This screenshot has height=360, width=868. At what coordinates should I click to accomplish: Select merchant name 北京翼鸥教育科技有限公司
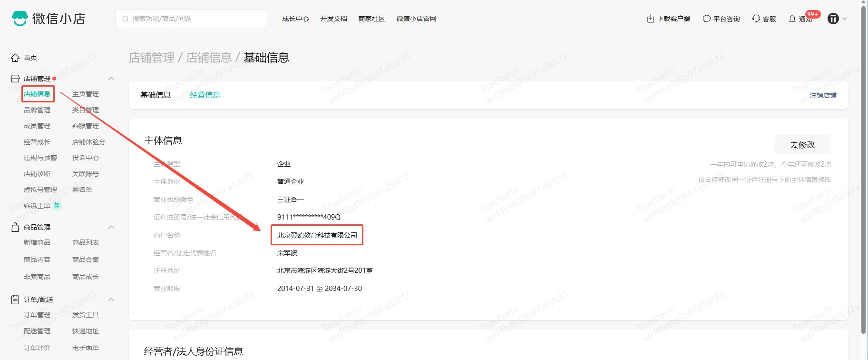click(317, 235)
